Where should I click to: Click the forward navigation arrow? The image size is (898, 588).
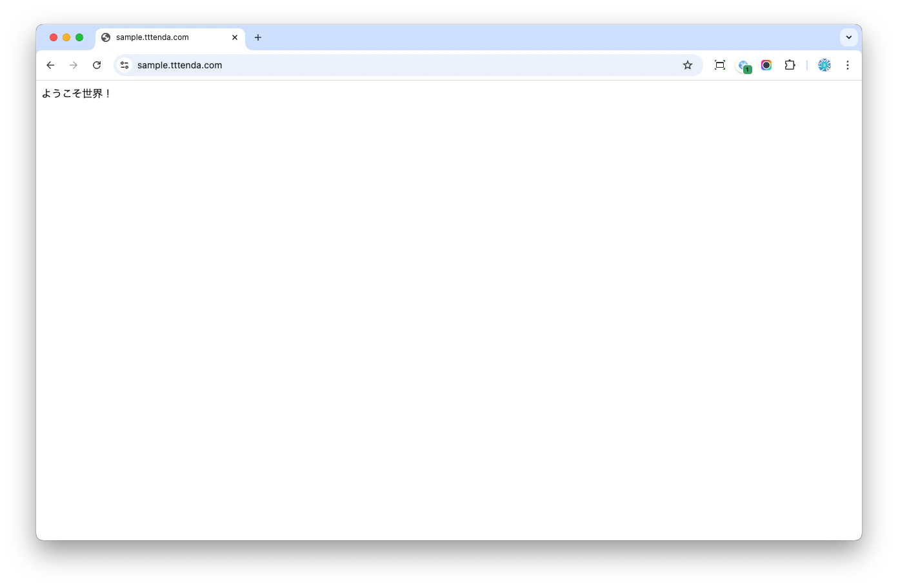73,64
